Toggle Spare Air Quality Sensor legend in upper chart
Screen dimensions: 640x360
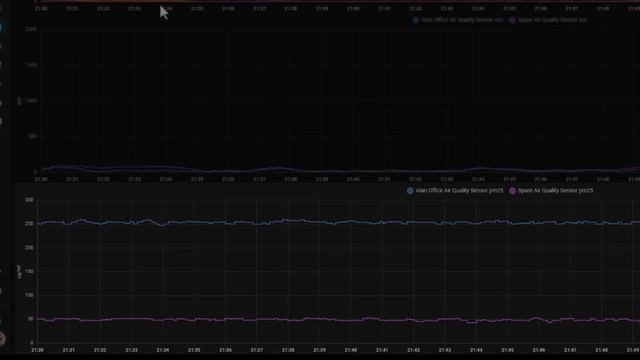[x=553, y=20]
